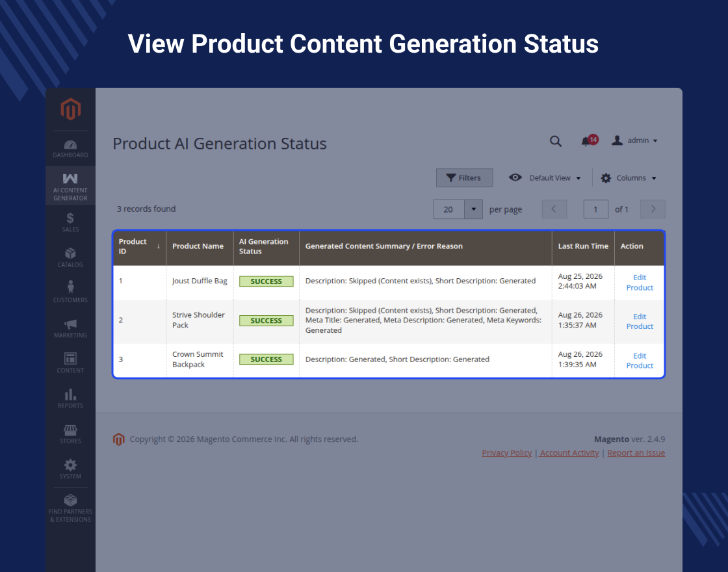Go to the next page arrow
Screen dimensions: 728x572
653,209
